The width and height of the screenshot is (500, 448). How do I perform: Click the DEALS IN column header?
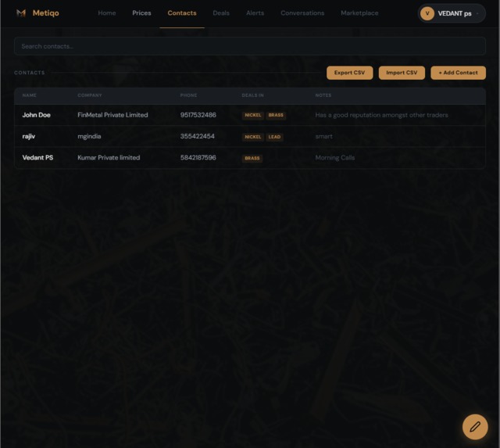[x=252, y=95]
